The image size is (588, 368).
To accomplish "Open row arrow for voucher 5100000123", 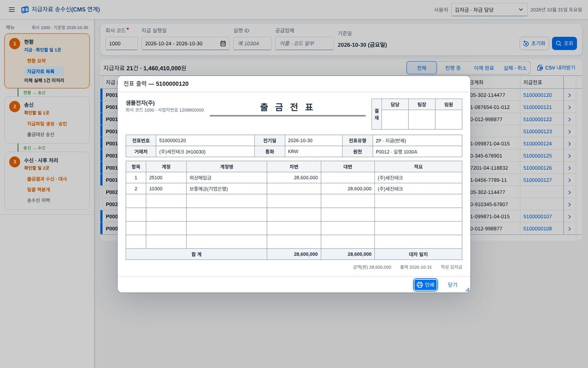I will 570,132.
